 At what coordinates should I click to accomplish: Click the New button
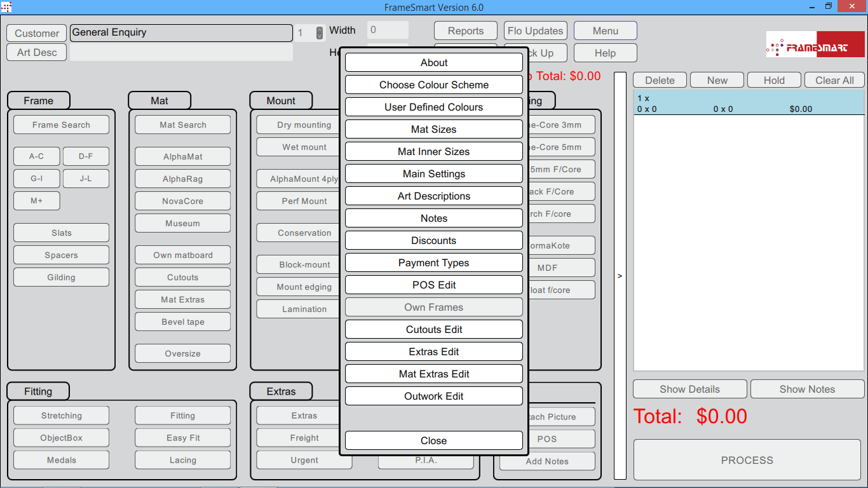point(717,80)
